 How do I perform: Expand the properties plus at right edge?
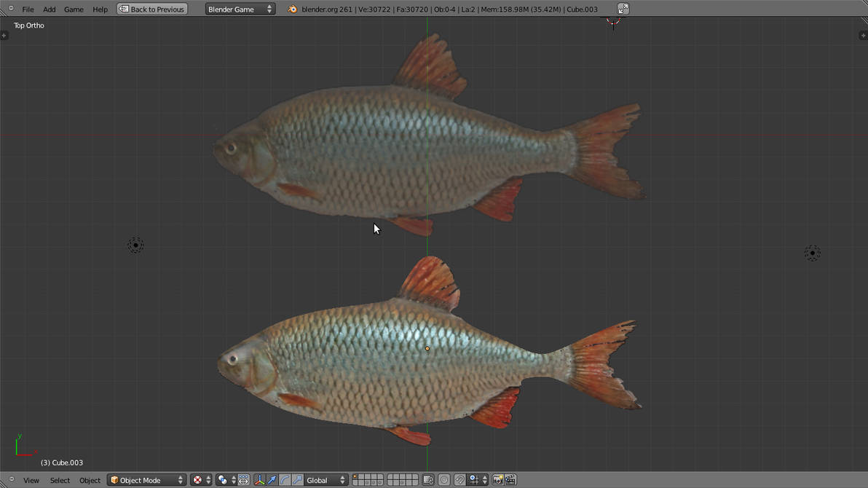(x=863, y=36)
